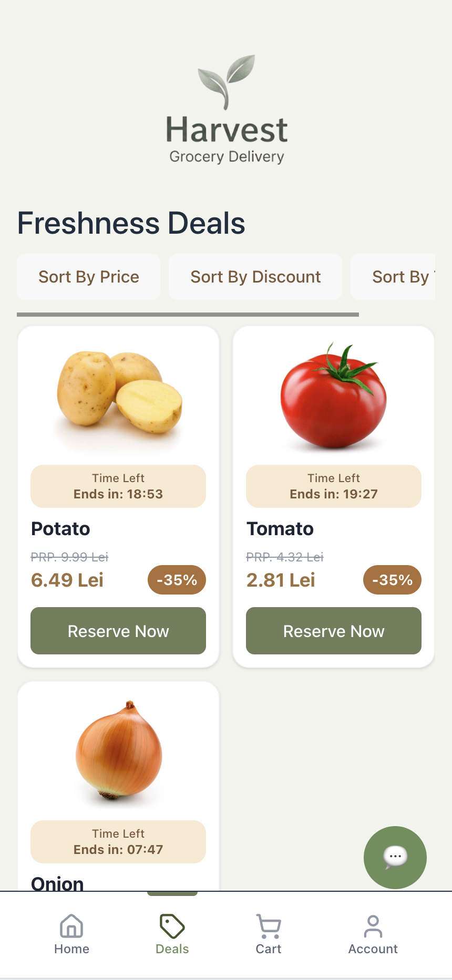Tap the Home house icon
This screenshot has width=452, height=980.
[71, 926]
